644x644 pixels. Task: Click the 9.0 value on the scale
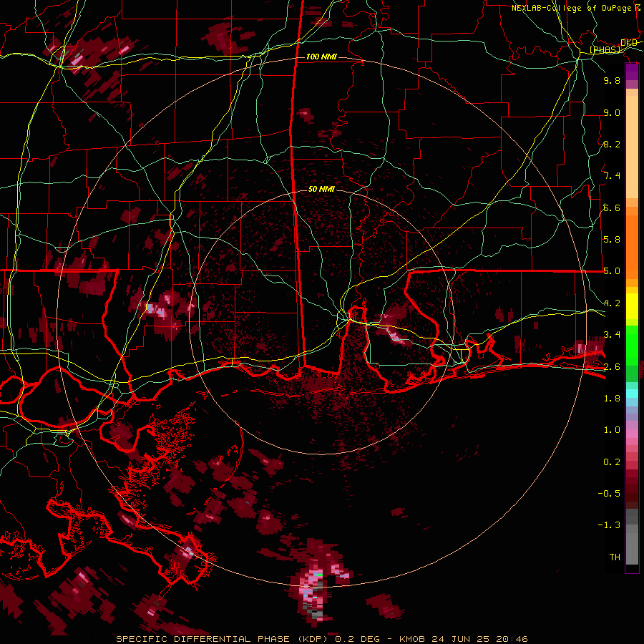(612, 112)
